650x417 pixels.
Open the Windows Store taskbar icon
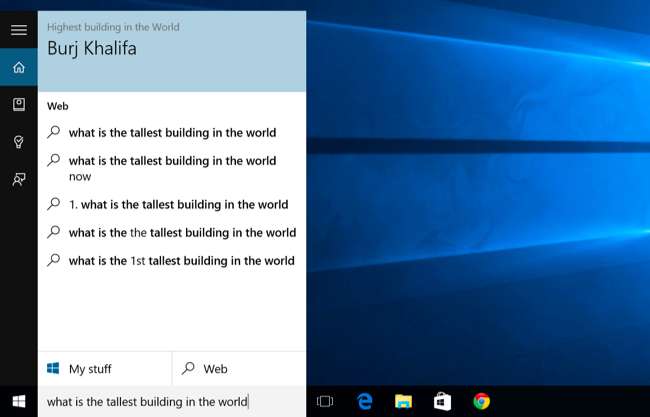point(442,401)
